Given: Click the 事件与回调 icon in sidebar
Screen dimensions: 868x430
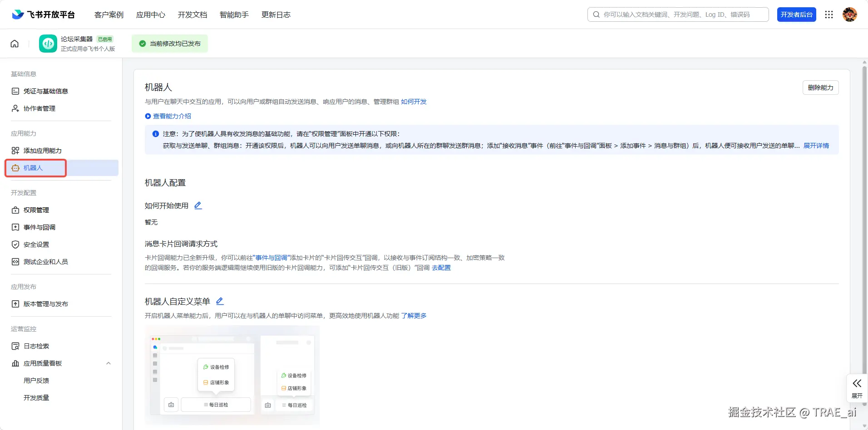Looking at the screenshot, I should pyautogui.click(x=15, y=227).
